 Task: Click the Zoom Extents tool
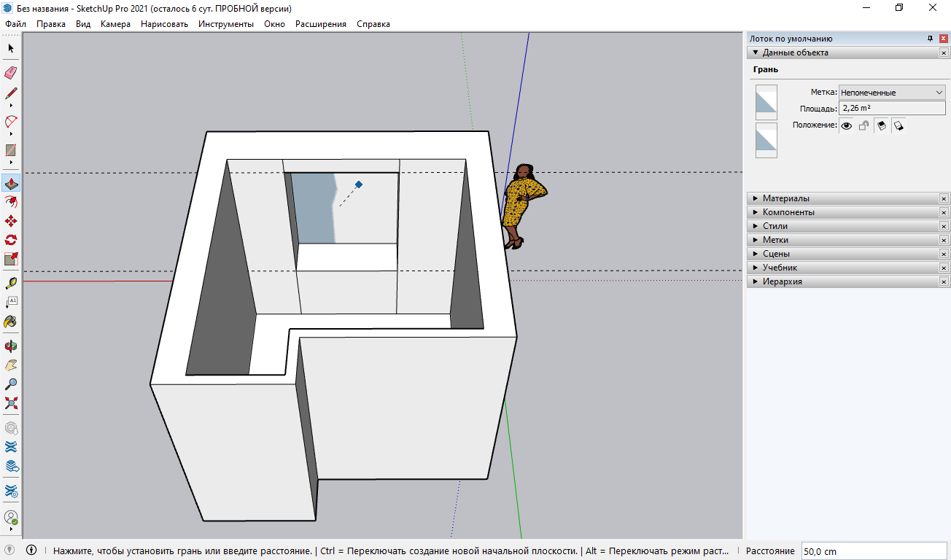11,402
